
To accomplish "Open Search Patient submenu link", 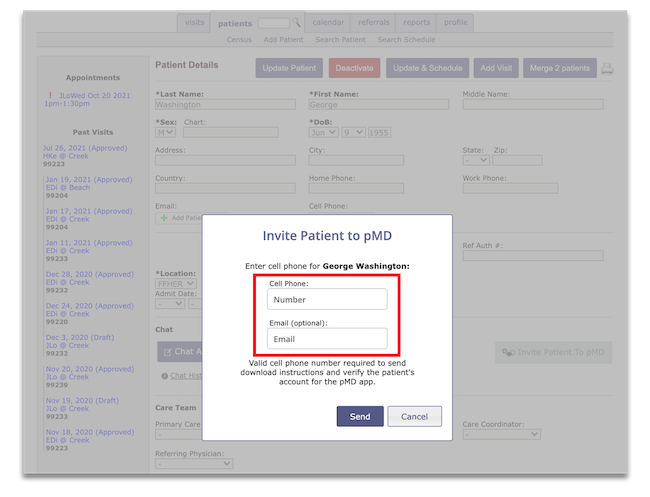I will 340,40.
